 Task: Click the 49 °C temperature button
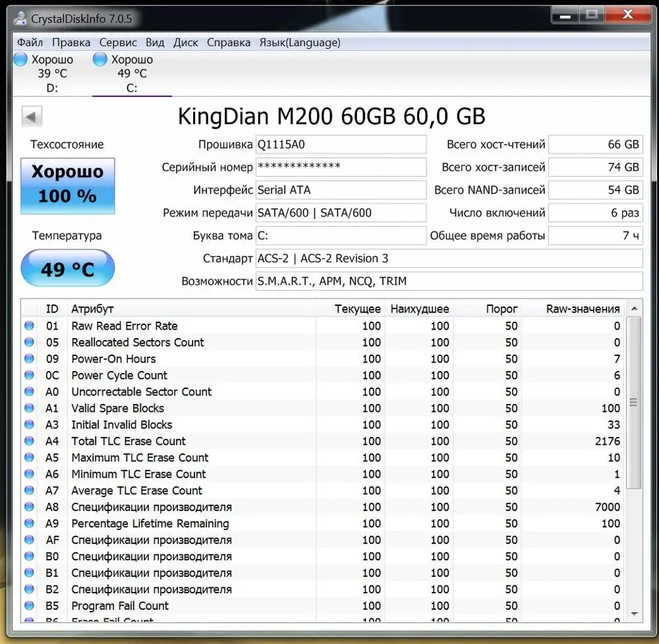pos(68,268)
